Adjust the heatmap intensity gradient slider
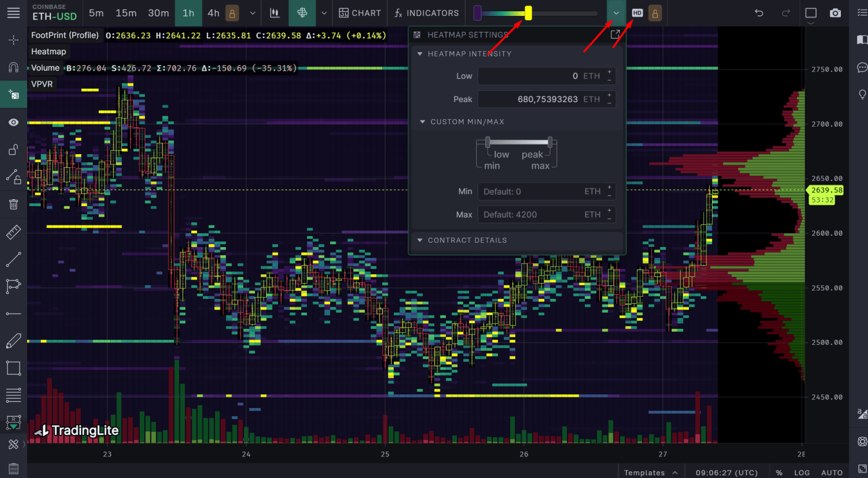 point(528,12)
